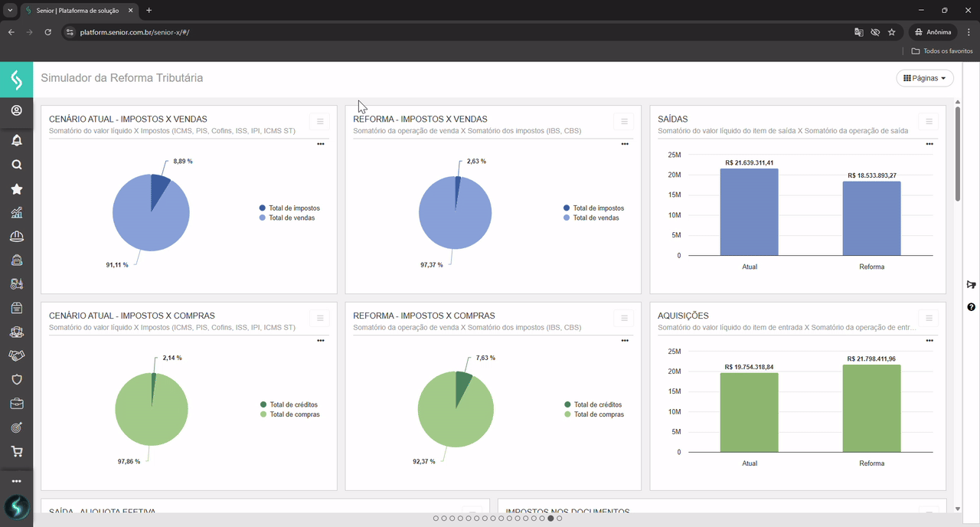The image size is (980, 527).
Task: Open favorites star in the left sidebar
Action: [16, 189]
